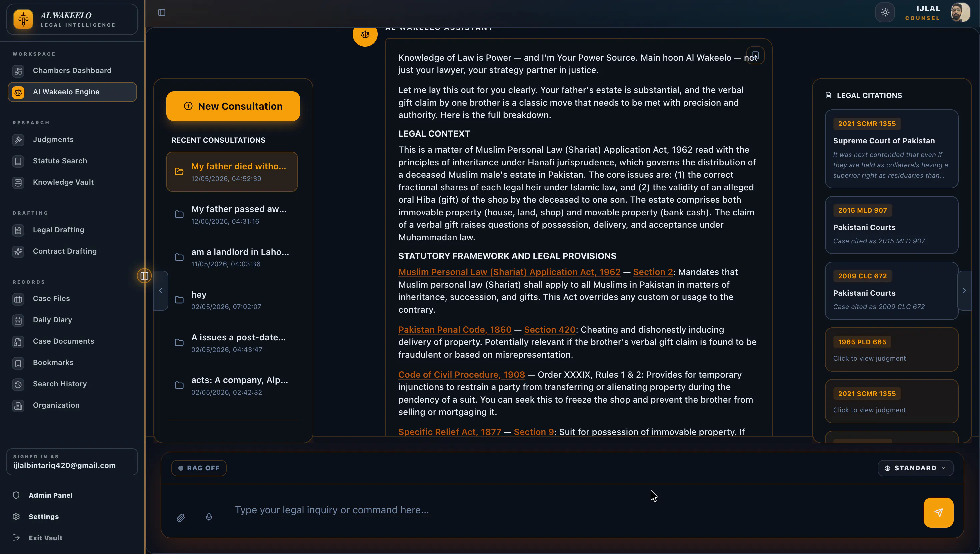Open the 'hey' consultation
The height and width of the screenshot is (554, 980).
(232, 300)
